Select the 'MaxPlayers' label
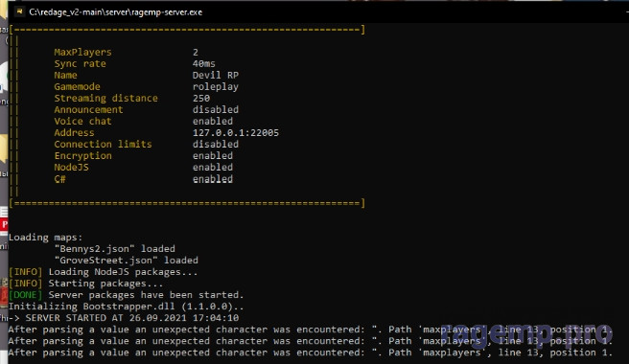The height and width of the screenshot is (364, 629). pos(83,52)
